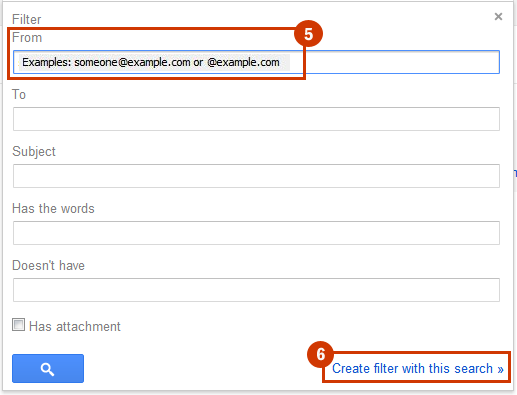Click the 'Has the words' input field
Image resolution: width=517 pixels, height=395 pixels.
256,233
